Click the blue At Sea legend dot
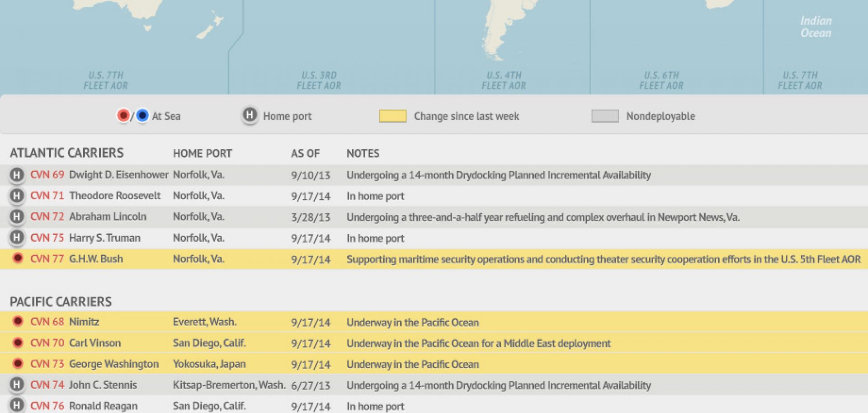This screenshot has height=413, width=868. [142, 116]
